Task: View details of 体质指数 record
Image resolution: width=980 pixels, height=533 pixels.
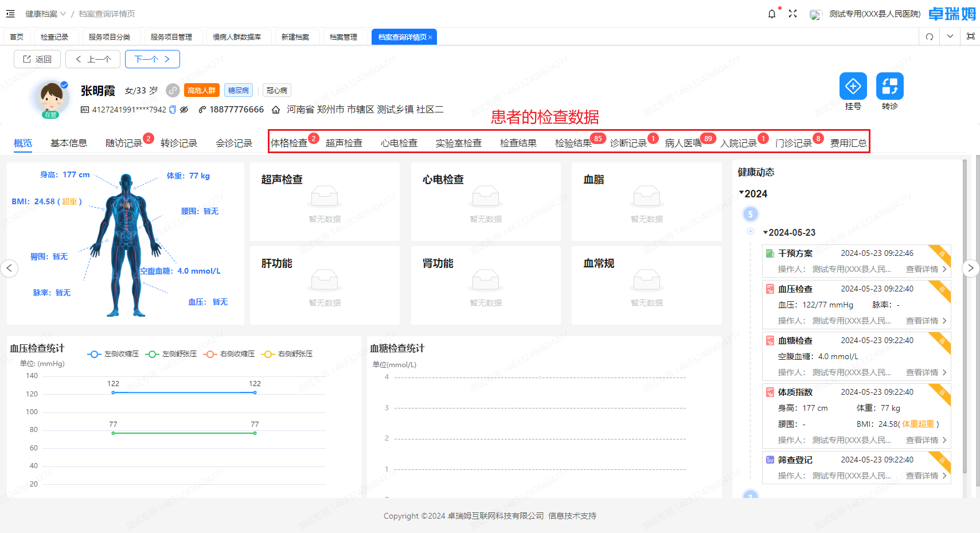Action: (x=926, y=440)
